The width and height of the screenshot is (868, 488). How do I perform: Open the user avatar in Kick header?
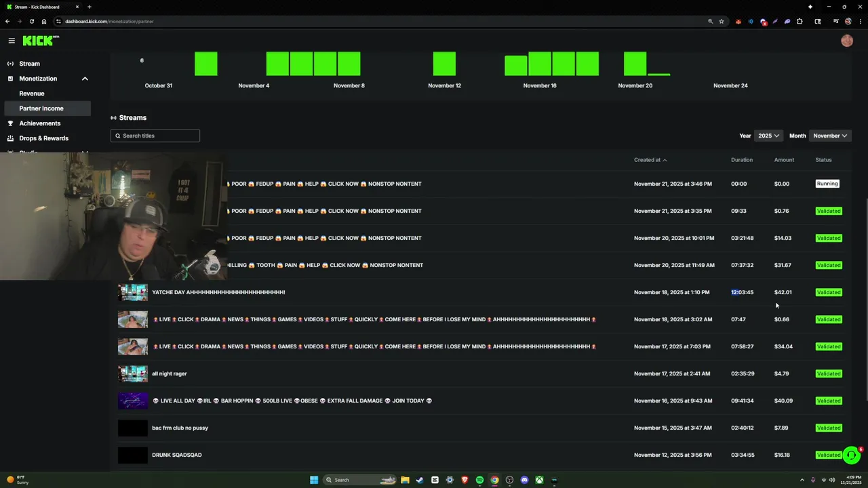[847, 41]
